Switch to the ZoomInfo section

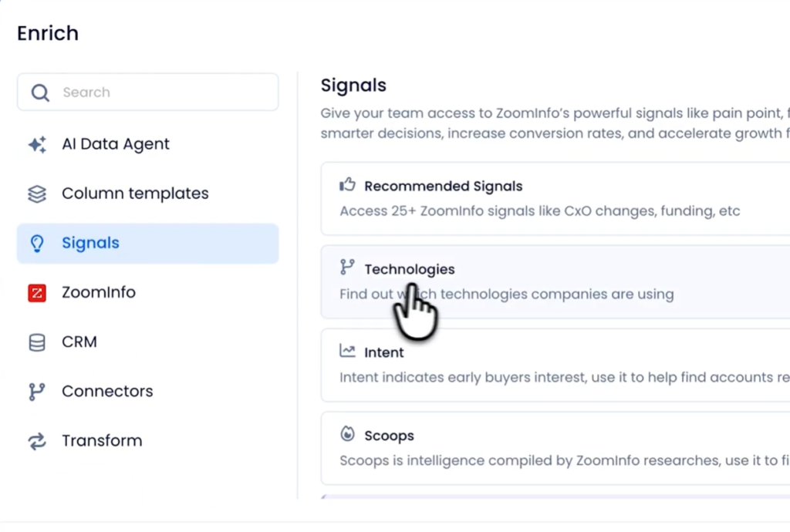pos(99,293)
